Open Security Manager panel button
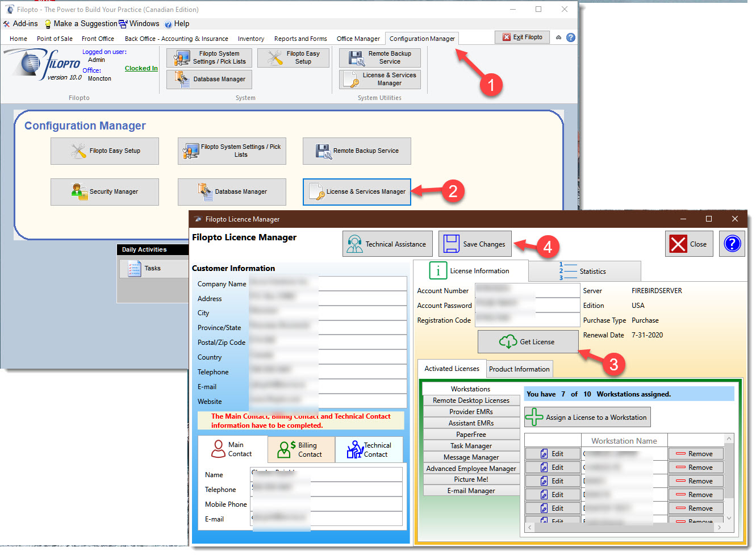The height and width of the screenshot is (555, 756). coord(105,192)
